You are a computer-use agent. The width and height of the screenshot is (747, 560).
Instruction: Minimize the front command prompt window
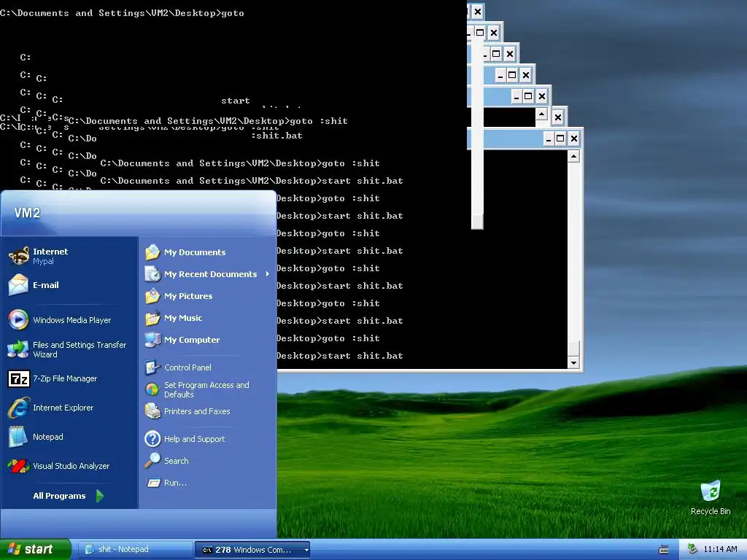tap(549, 139)
